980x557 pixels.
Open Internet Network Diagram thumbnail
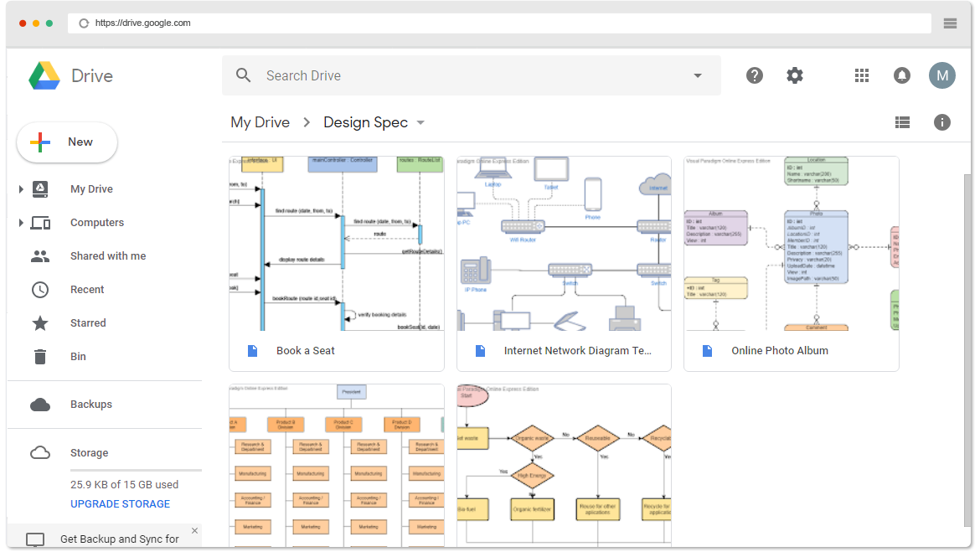[565, 244]
